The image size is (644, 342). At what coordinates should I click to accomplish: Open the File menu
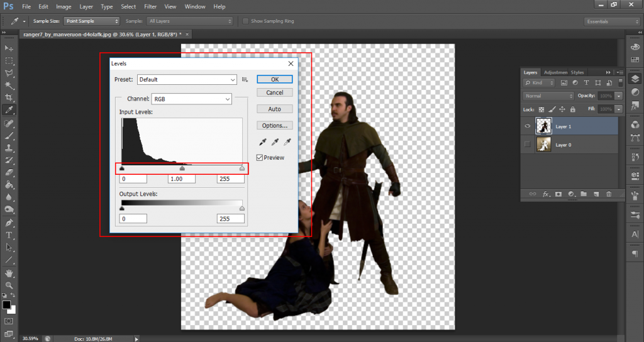point(26,6)
